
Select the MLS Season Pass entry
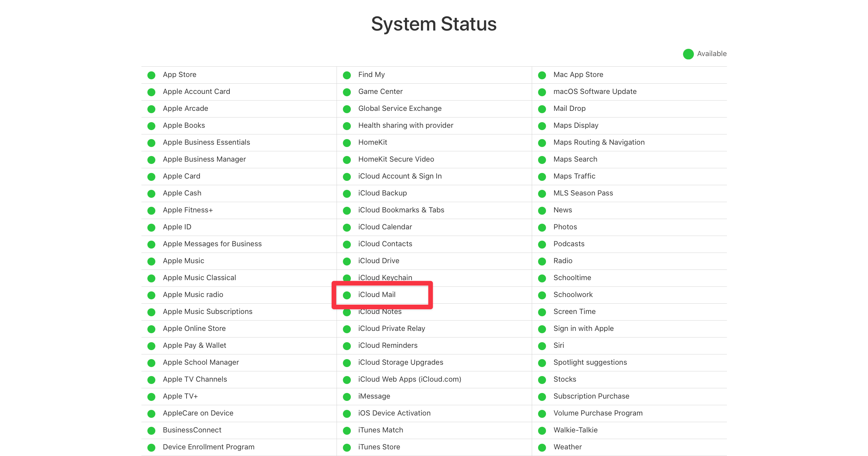point(583,193)
